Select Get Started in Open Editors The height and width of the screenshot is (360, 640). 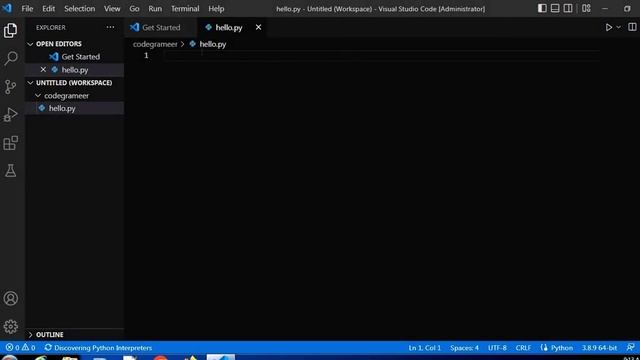click(75, 57)
